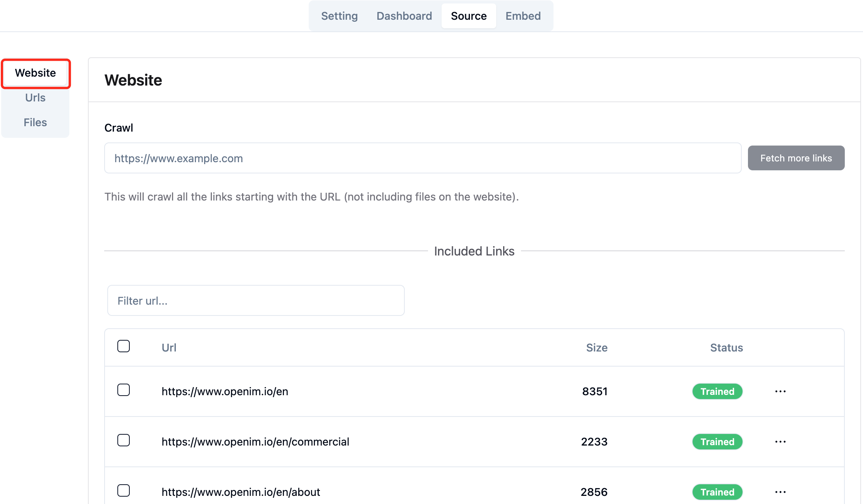Image resolution: width=863 pixels, height=504 pixels.
Task: Open the Dashboard tab
Action: point(404,16)
